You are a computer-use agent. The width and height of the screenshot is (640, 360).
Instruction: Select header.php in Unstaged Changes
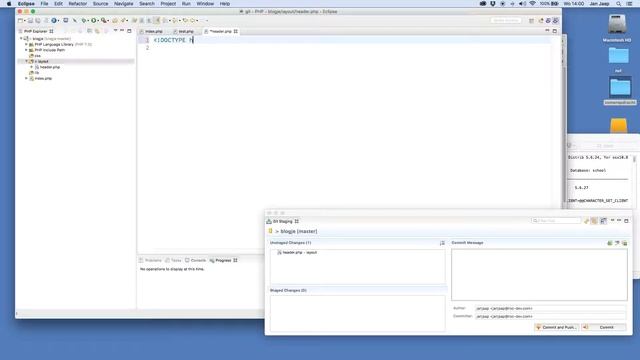click(x=297, y=253)
